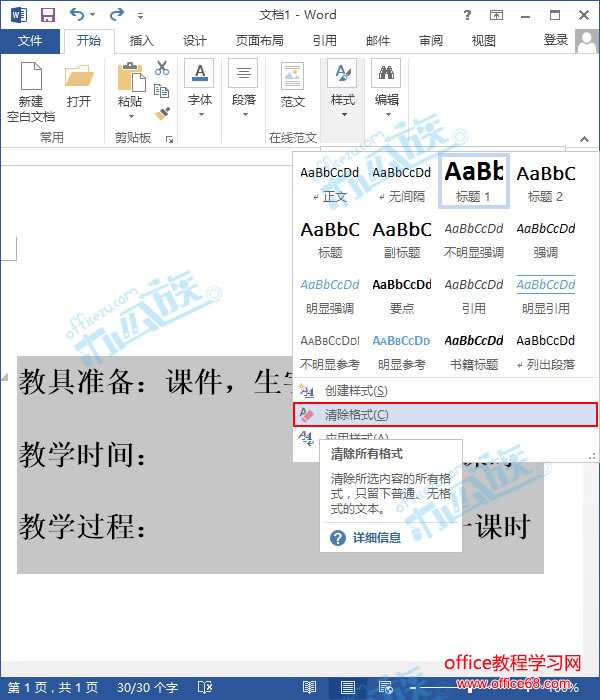Switch to Read Mode view icon
Viewport: 600px width, 700px height.
(x=309, y=687)
